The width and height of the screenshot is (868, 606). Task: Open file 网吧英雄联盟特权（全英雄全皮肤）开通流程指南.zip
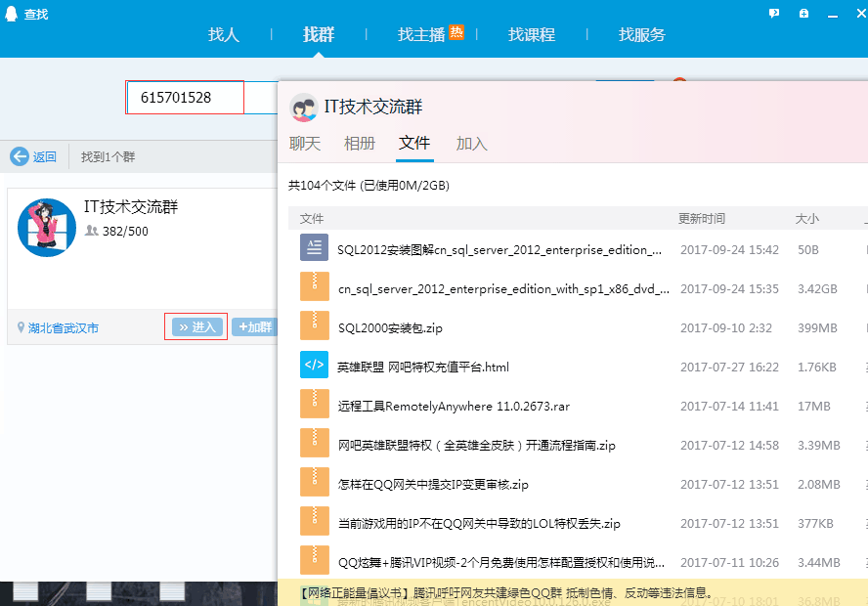pos(477,446)
